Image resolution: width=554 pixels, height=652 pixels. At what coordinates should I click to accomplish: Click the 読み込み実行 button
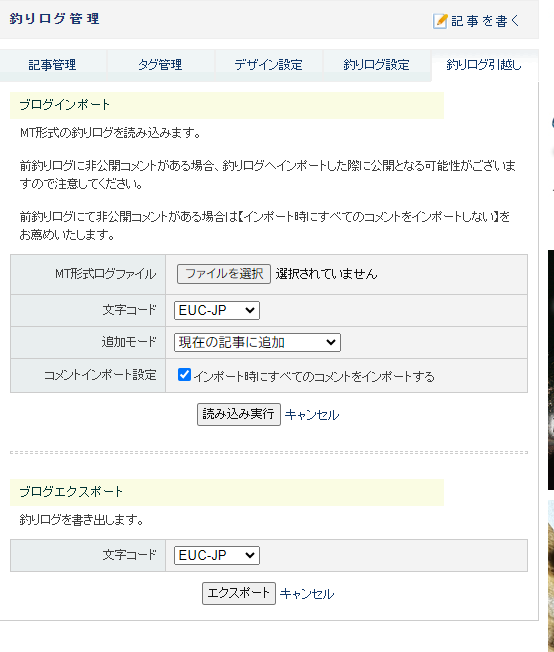(239, 414)
